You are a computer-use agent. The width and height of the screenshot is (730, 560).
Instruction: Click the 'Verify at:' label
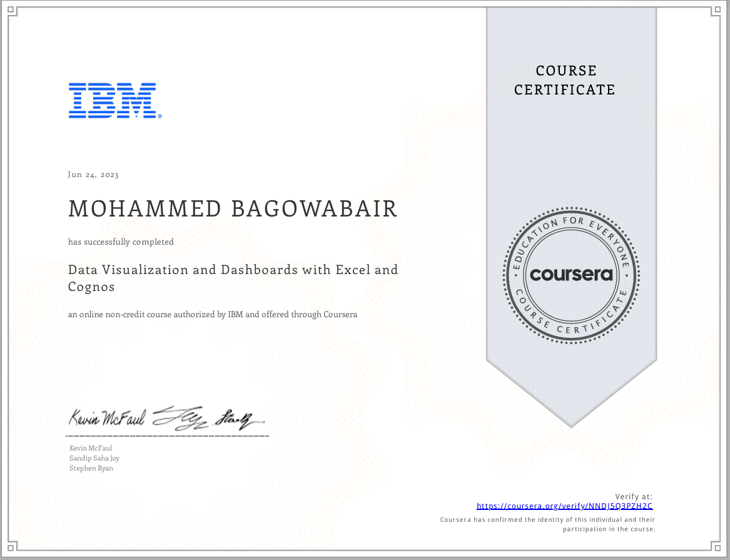[x=634, y=496]
